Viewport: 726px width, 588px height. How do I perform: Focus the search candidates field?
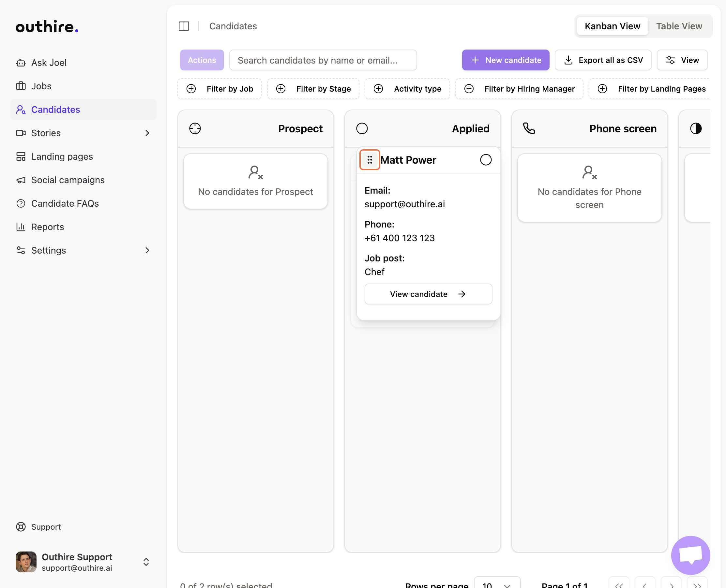point(323,60)
